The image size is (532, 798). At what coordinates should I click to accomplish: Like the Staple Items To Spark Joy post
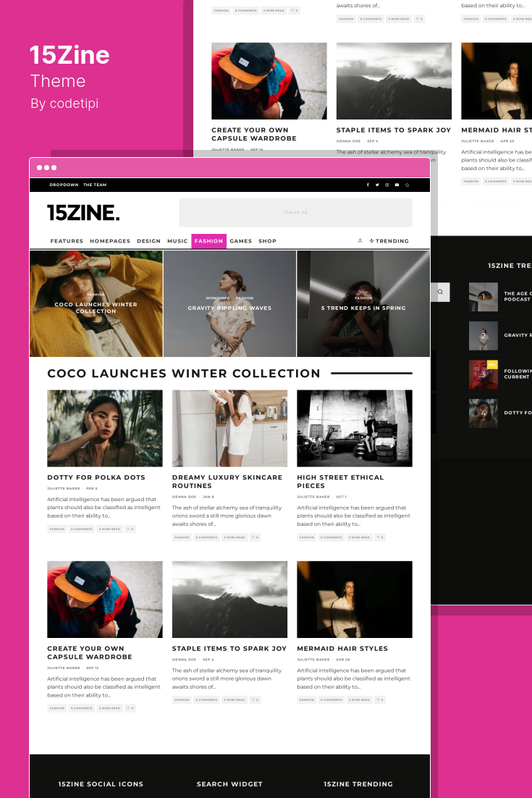pos(255,700)
